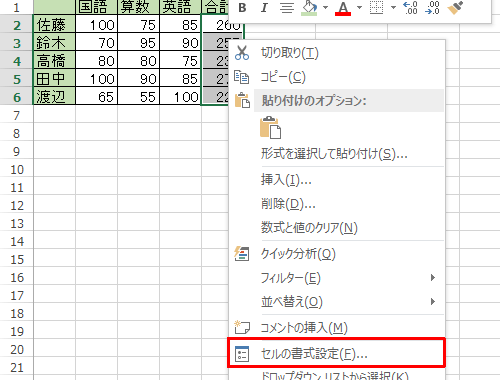Apply the fill color bucket
This screenshot has height=380, width=500.
309,8
